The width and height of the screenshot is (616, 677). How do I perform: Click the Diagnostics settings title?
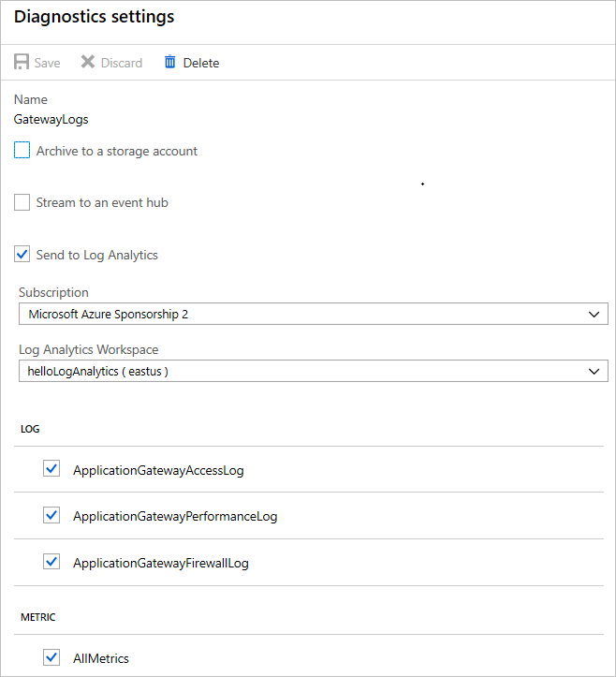point(94,17)
